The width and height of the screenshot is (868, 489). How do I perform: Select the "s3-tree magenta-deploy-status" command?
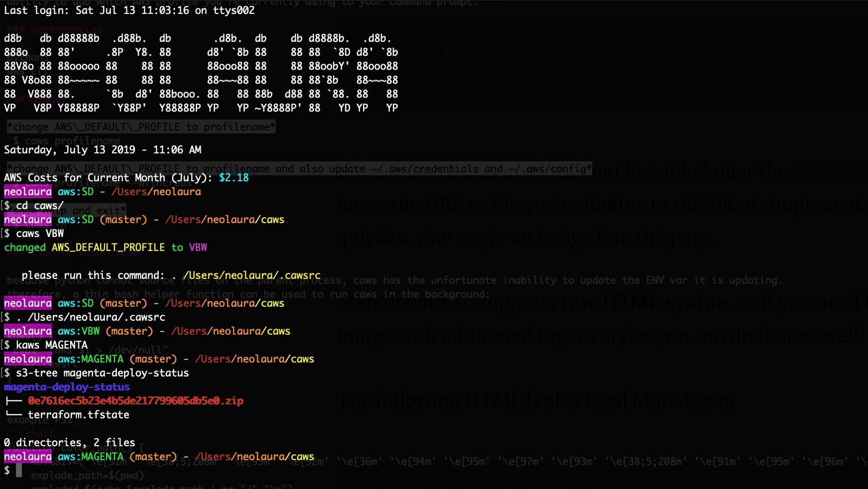tap(103, 373)
